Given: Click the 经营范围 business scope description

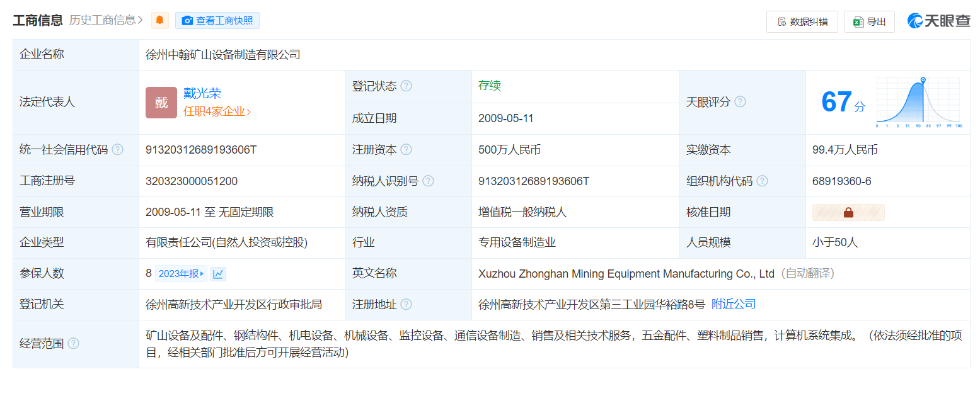Looking at the screenshot, I should [554, 344].
